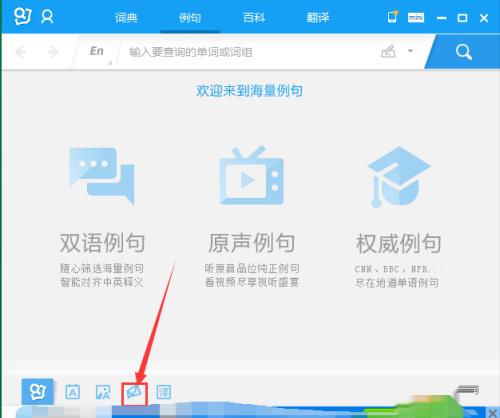Image resolution: width=500 pixels, height=418 pixels.
Task: Open the image translation tool icon
Action: [x=103, y=392]
